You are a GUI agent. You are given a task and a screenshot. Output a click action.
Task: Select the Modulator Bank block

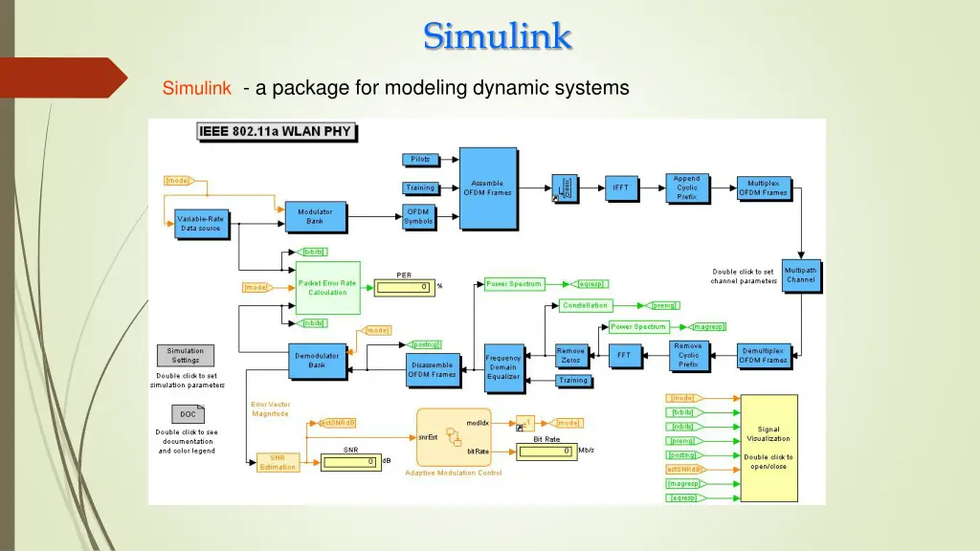click(315, 216)
